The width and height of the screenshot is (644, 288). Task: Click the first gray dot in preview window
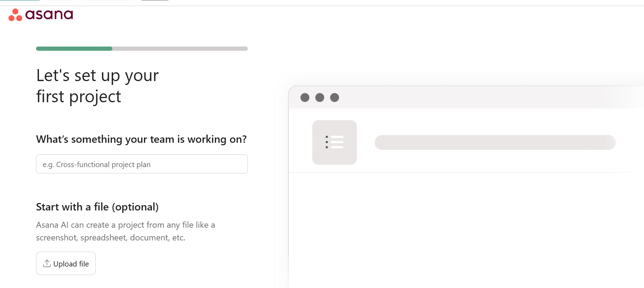coord(305,98)
